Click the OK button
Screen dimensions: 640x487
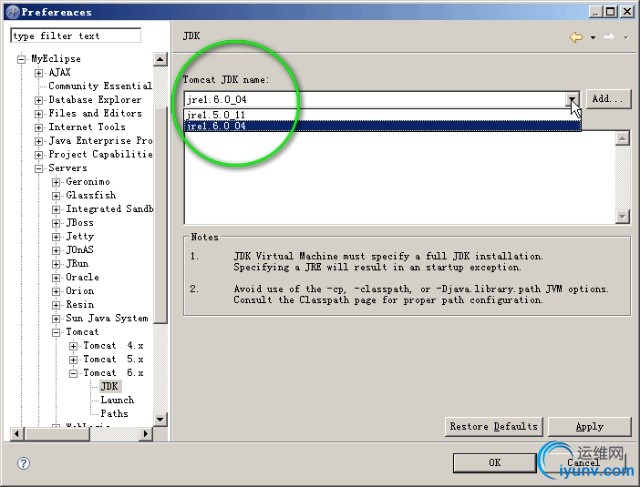pyautogui.click(x=495, y=463)
